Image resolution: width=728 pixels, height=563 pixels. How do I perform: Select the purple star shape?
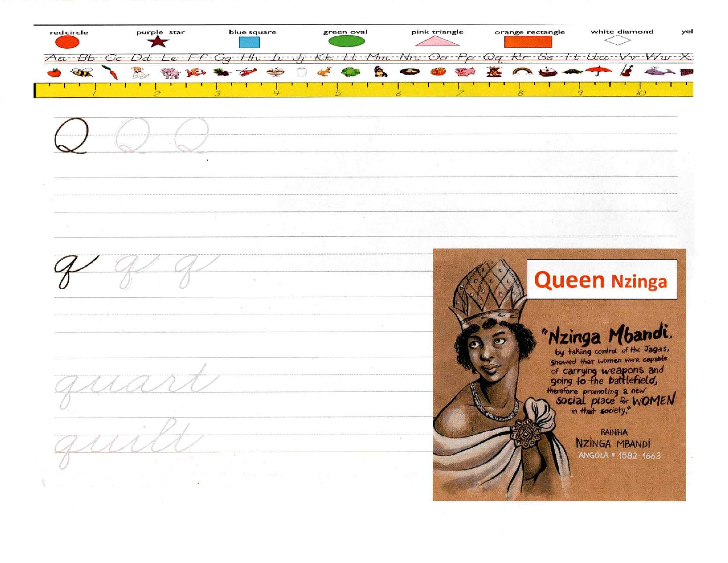[x=158, y=42]
